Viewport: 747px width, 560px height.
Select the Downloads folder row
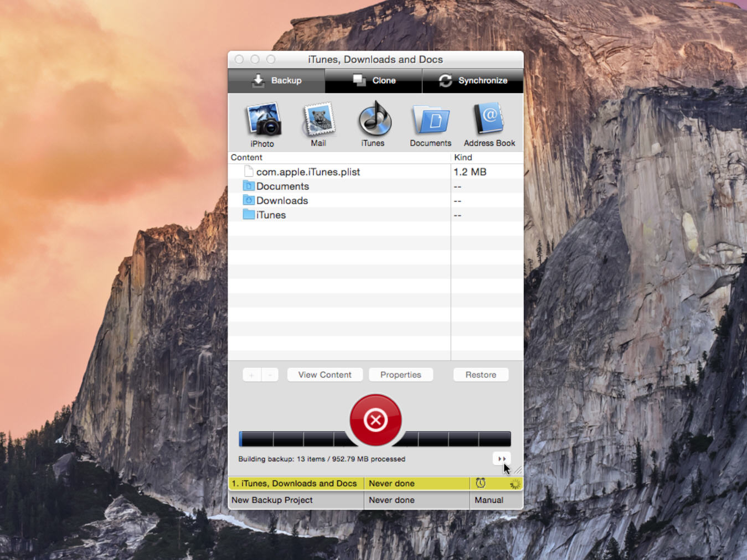[x=375, y=201]
